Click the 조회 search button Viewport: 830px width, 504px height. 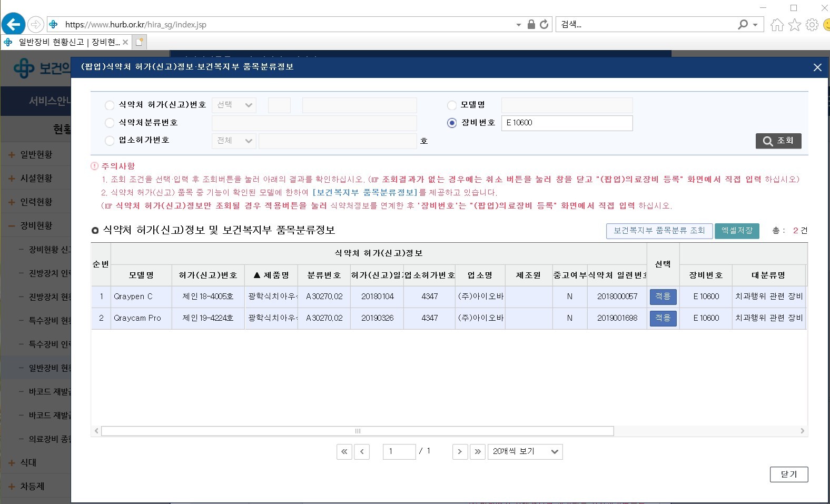(x=778, y=141)
